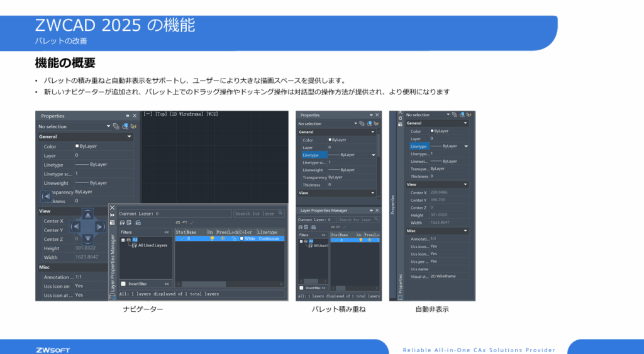Open No selection dropdown in stacked screenshot

(x=356, y=124)
